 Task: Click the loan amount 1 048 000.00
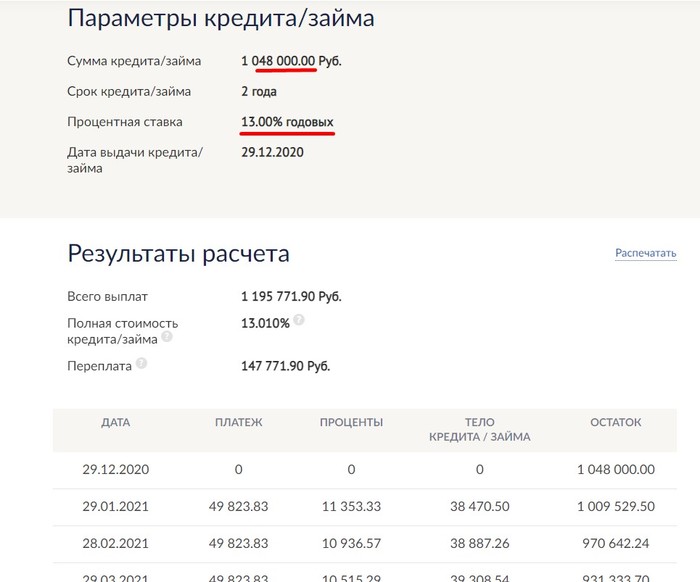279,61
